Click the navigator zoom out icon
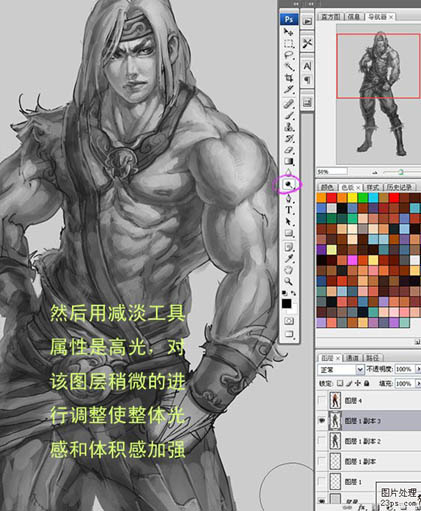Screen dimensions: 421x511 coord(375,172)
